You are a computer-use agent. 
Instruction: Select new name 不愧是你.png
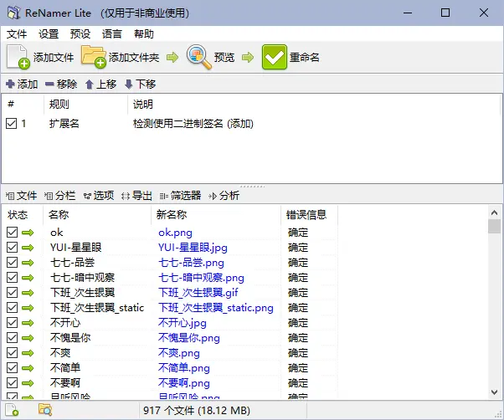188,338
